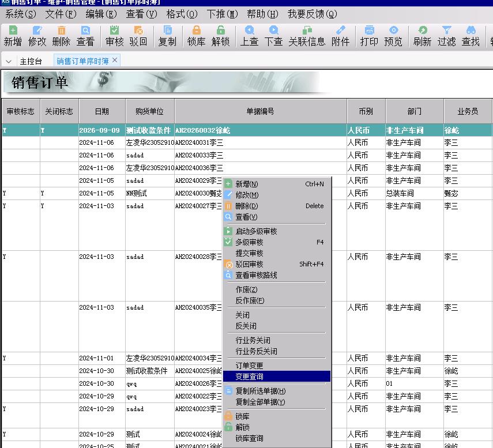Screen dimensions: 493x448
Task: Select 提交审核 in the context menu
Action: tap(277, 253)
